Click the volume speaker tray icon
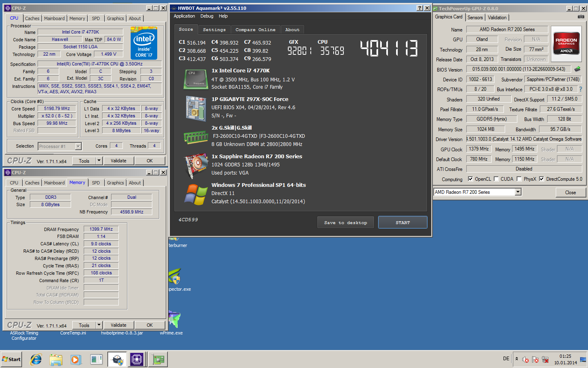The height and width of the screenshot is (368, 588). [x=526, y=360]
